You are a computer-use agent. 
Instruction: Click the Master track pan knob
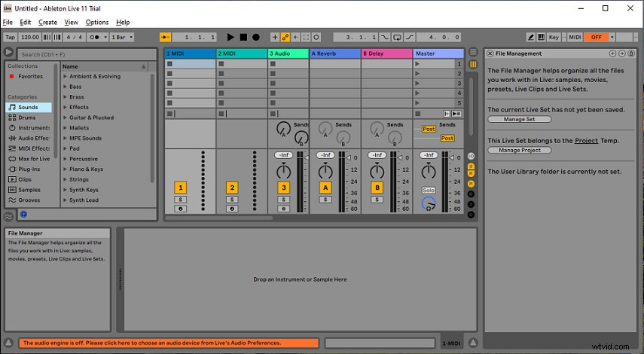[x=429, y=171]
